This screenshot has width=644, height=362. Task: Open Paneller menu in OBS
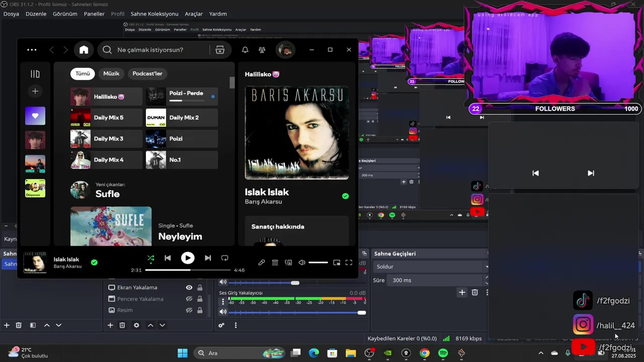click(x=94, y=14)
